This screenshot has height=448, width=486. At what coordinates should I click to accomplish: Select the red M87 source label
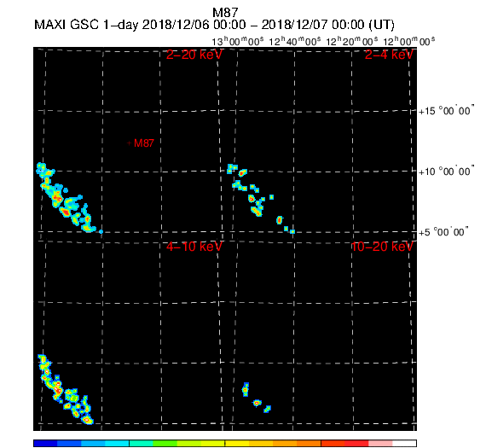click(144, 143)
